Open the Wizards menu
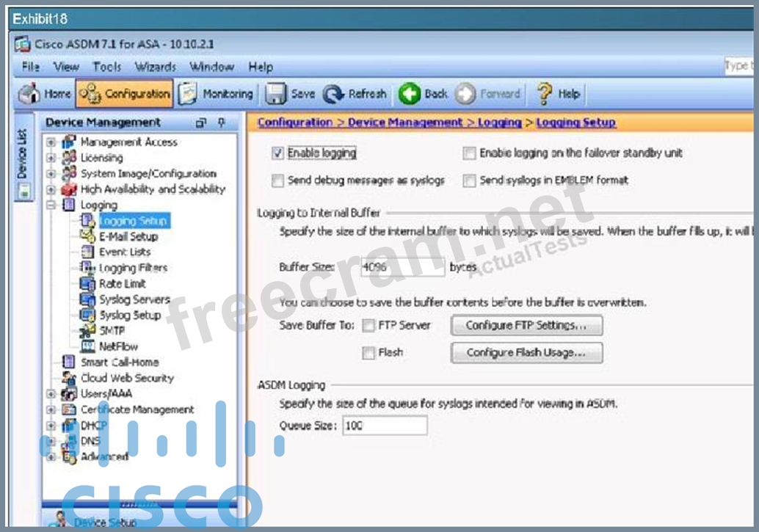 pos(156,67)
